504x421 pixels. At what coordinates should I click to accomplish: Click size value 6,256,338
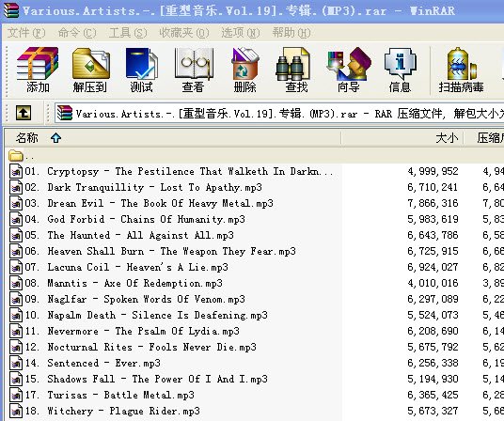point(433,363)
